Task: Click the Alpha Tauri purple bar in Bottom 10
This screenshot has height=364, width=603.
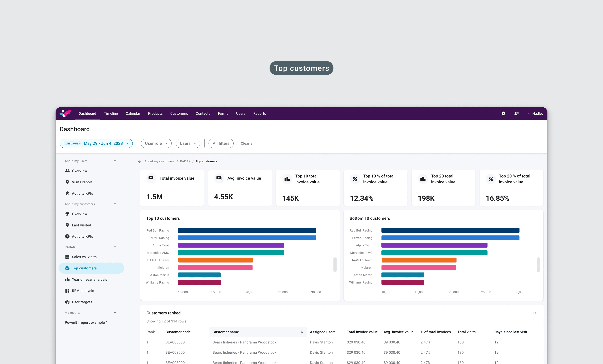Action: point(434,245)
